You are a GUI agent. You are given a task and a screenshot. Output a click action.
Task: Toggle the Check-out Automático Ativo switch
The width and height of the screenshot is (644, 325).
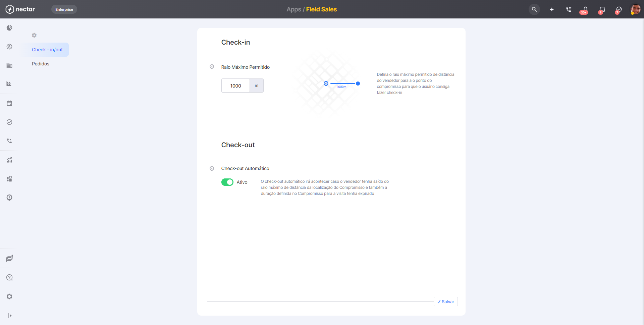pos(227,182)
